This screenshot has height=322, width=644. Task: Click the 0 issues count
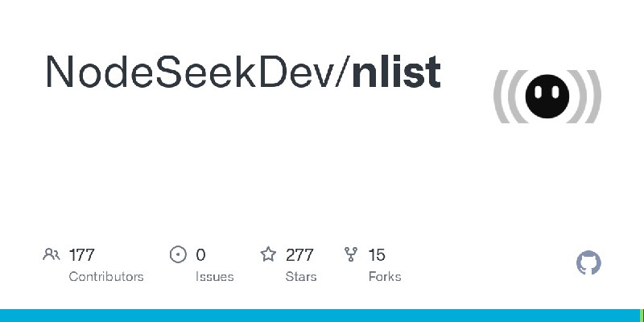[200, 255]
